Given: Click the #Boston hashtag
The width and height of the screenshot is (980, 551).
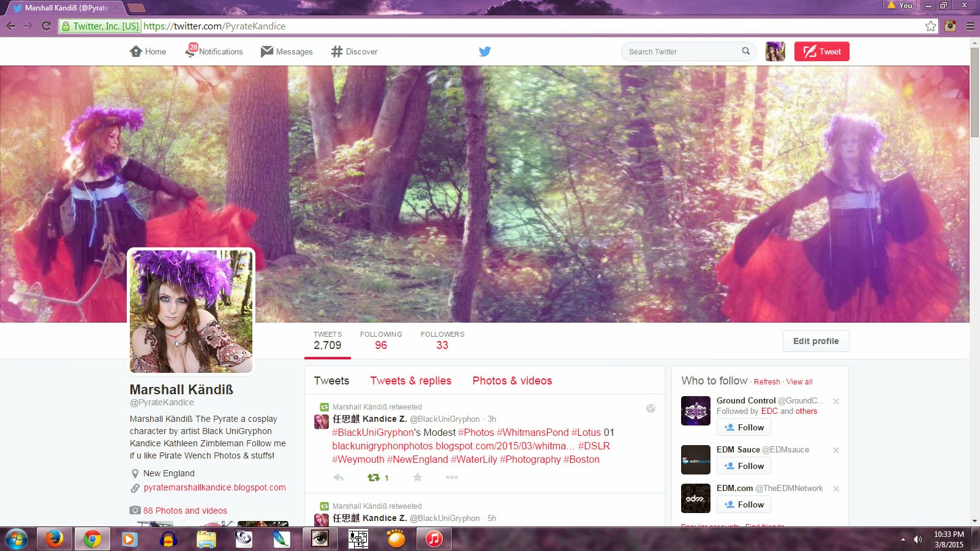Looking at the screenshot, I should click(581, 460).
